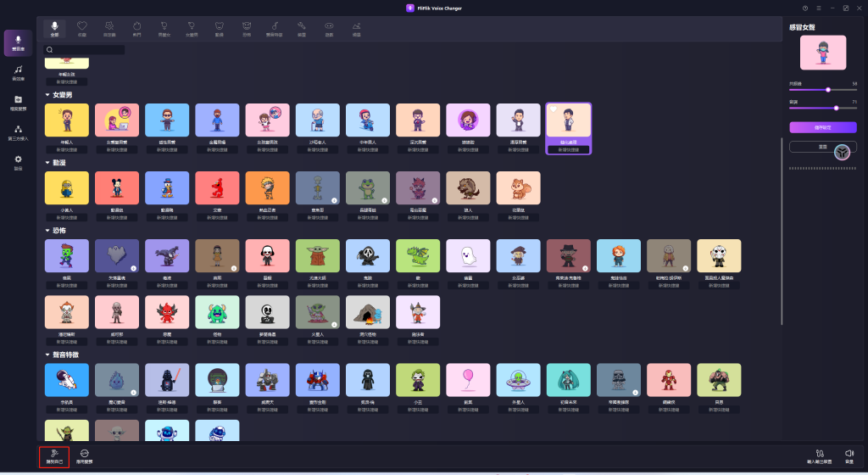This screenshot has width=868, height=475.
Task: Select the Baby Yoda voice thumbnail
Action: click(317, 256)
